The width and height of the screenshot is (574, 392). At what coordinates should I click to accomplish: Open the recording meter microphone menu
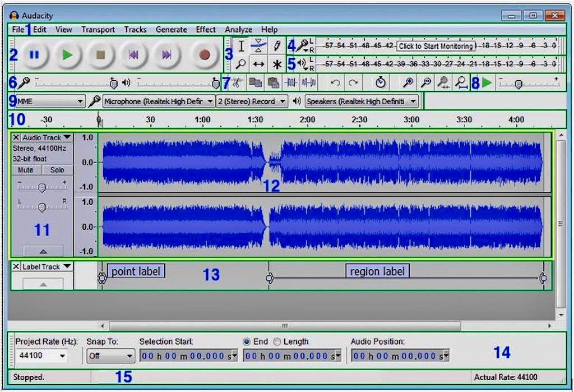[x=303, y=46]
